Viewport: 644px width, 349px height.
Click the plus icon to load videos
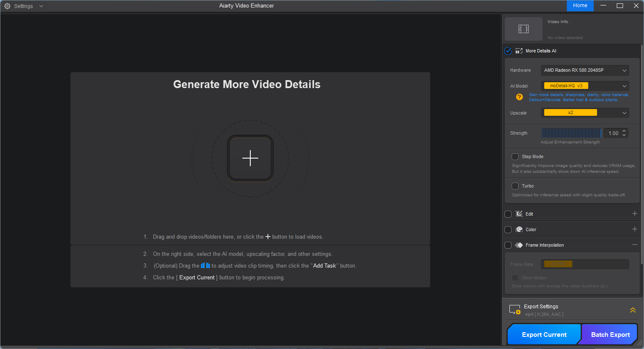coord(250,158)
